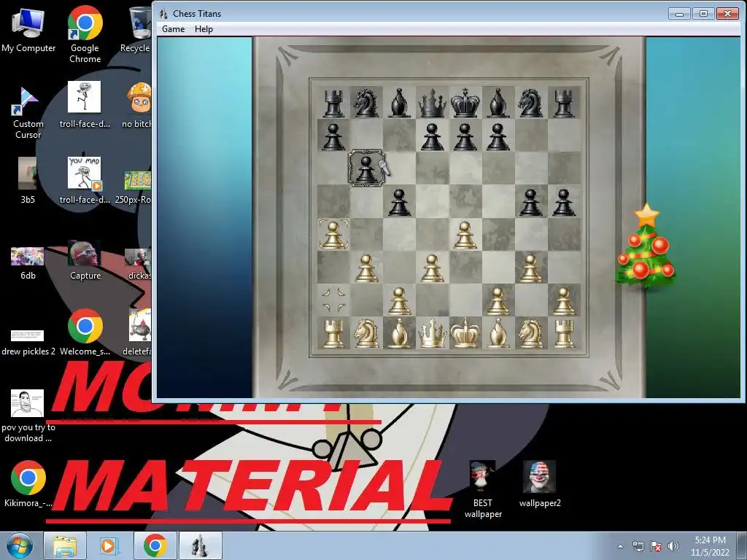
Task: Pick the white bishop on c1
Action: click(399, 333)
